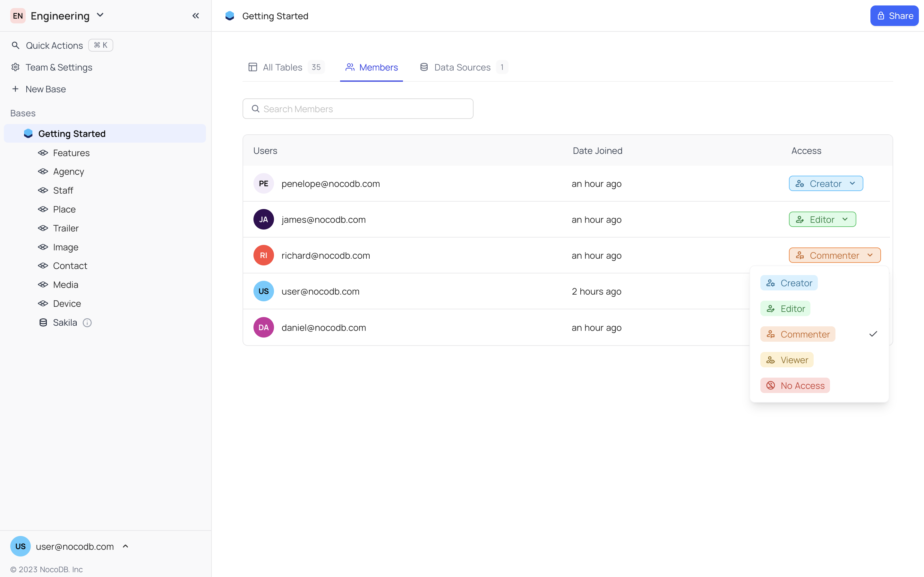Focus the Search Members input field
The image size is (924, 577).
tap(363, 109)
